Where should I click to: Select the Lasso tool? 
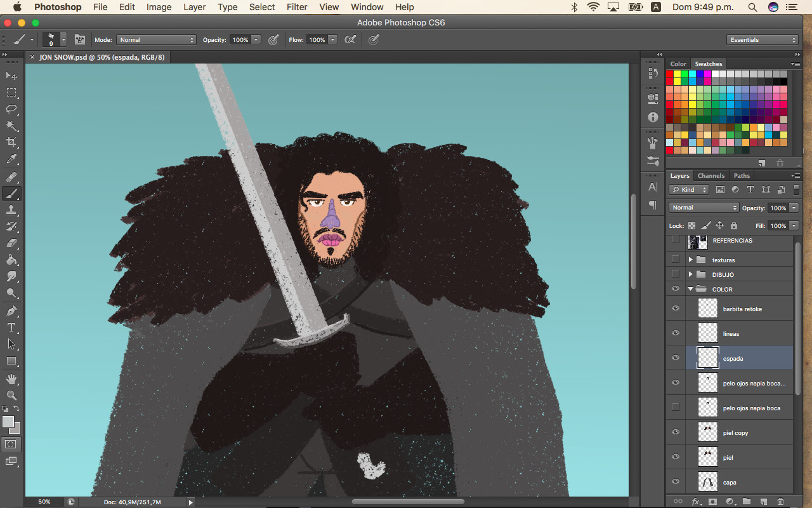[x=11, y=109]
